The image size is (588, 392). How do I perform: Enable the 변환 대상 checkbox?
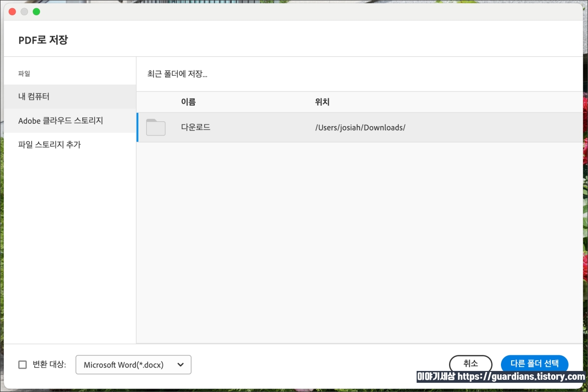(x=23, y=365)
